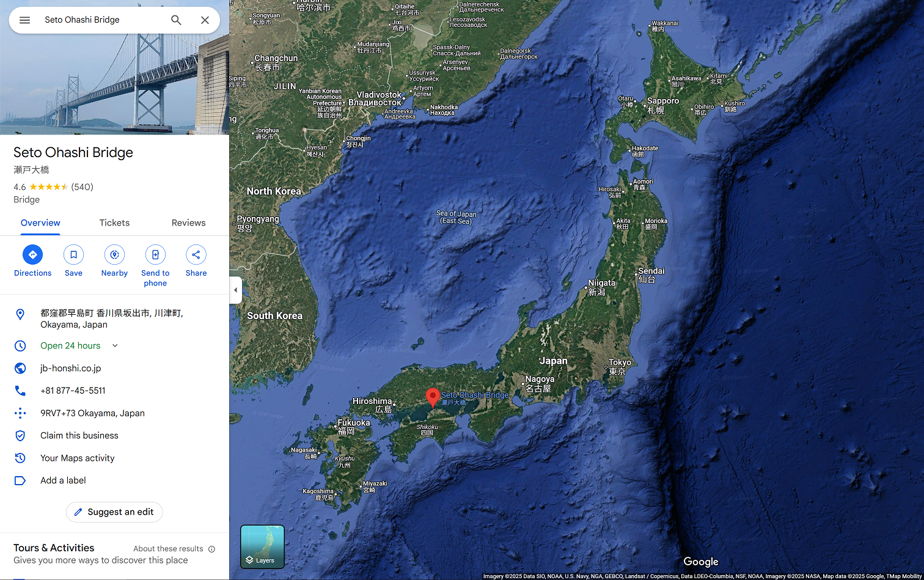
Task: Click the Sea of Japan label
Action: point(456,217)
